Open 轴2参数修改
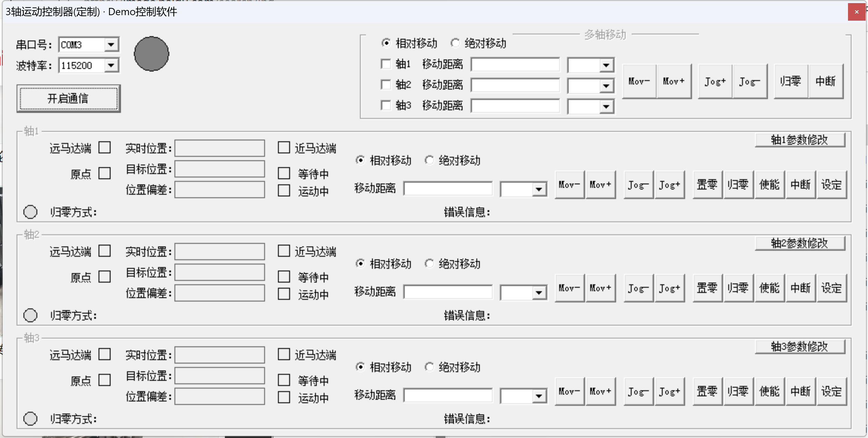This screenshot has height=438, width=868. click(800, 243)
